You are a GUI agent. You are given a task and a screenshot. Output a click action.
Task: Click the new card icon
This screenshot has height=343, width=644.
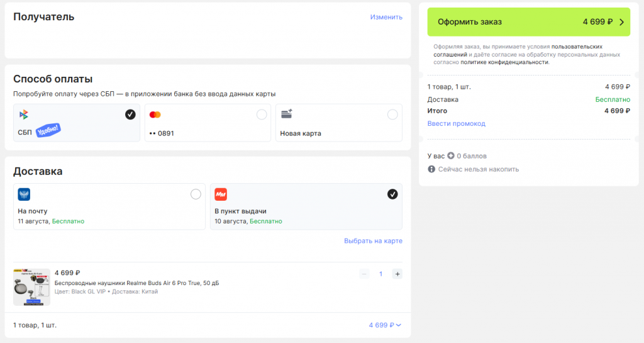pos(286,114)
